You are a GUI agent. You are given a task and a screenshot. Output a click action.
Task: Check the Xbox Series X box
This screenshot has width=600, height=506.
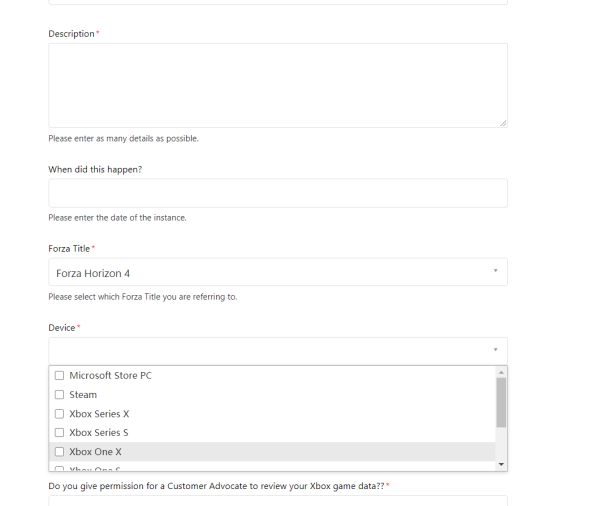coord(60,414)
